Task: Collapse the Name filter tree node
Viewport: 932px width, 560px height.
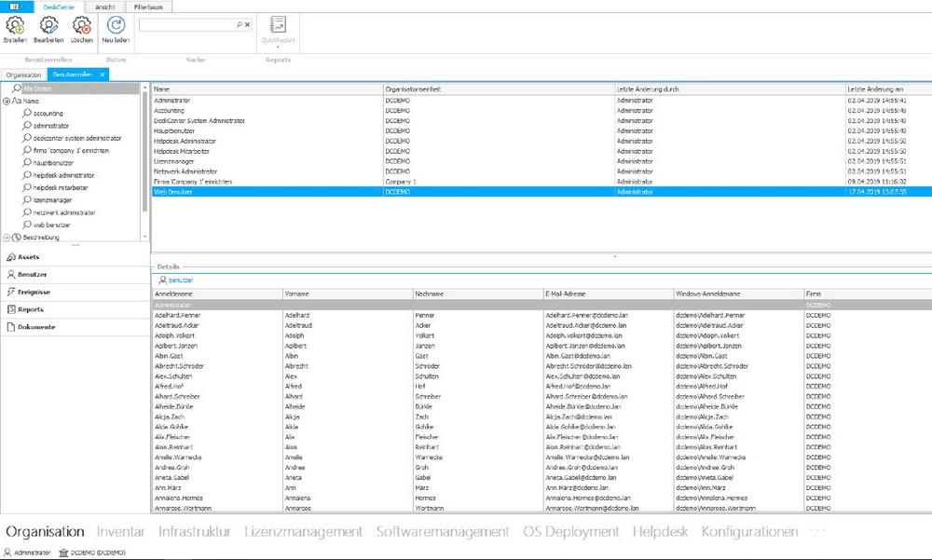Action: 7,101
